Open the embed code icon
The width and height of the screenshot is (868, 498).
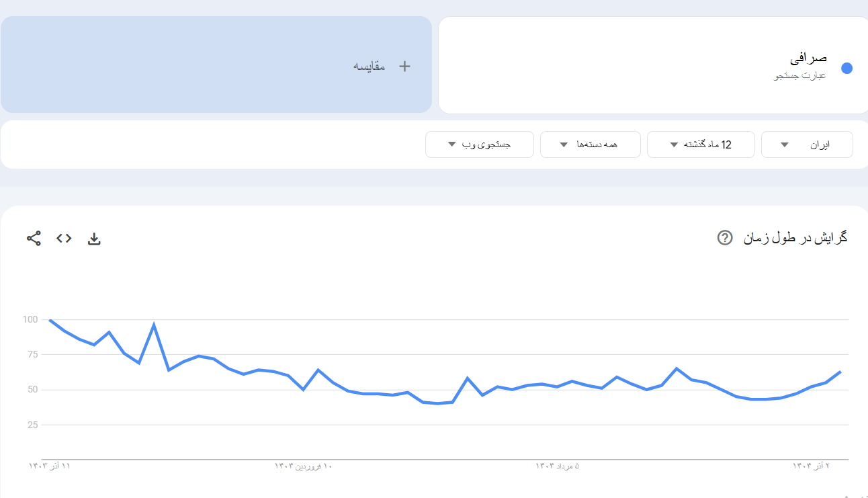pos(64,238)
